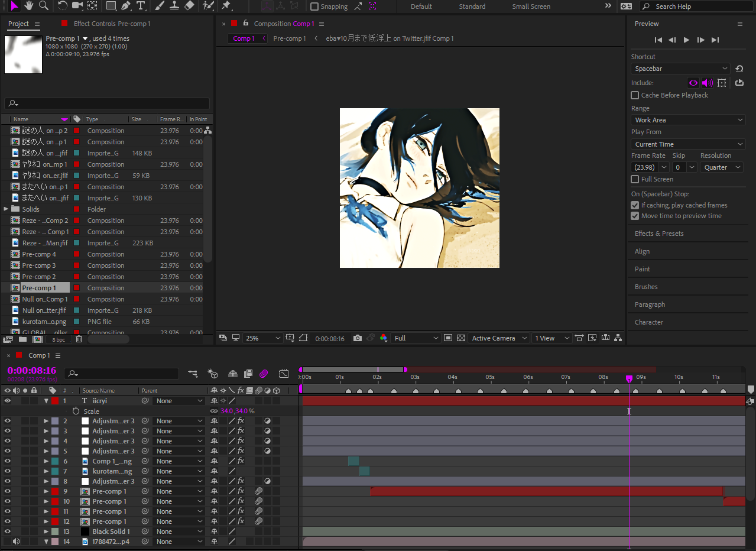The image size is (756, 551).
Task: Select the Roto Brush tool
Action: coord(207,6)
